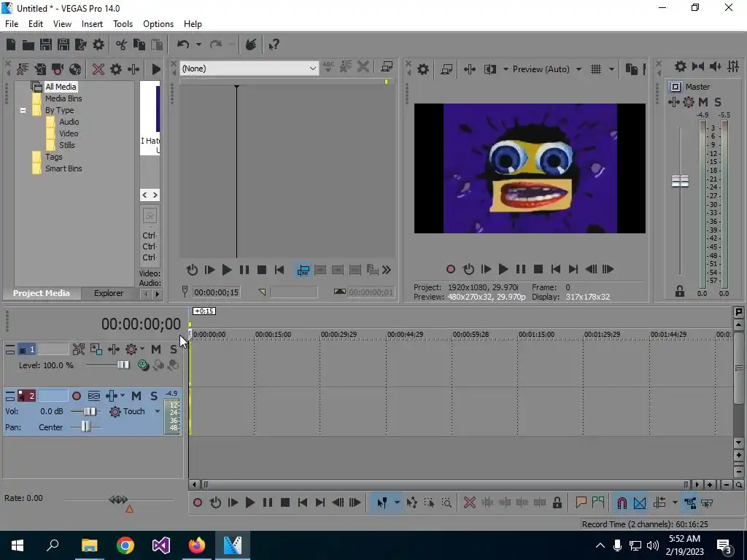This screenshot has height=560, width=747.
Task: Click the audio track Pan slider
Action: point(86,427)
